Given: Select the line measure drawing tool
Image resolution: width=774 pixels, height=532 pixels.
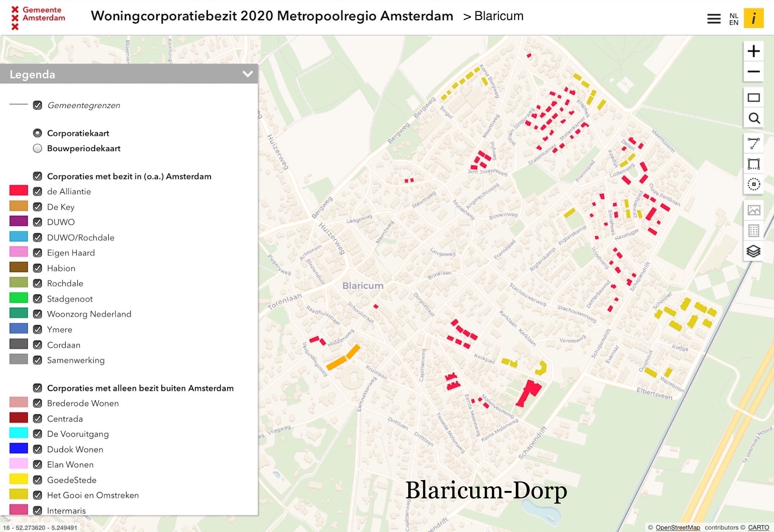Looking at the screenshot, I should click(x=753, y=144).
